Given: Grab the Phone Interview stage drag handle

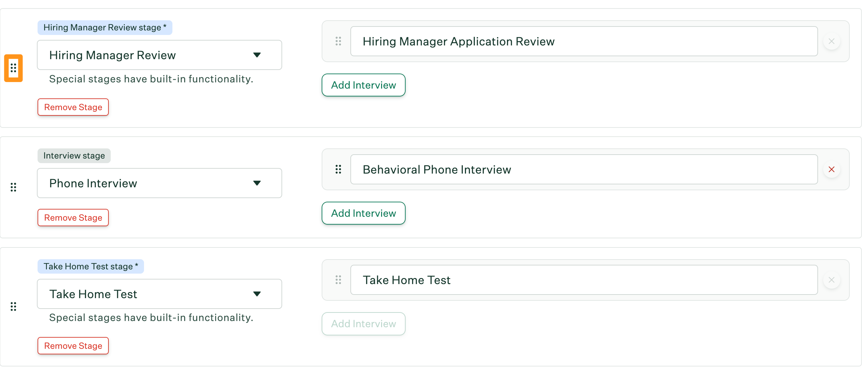Looking at the screenshot, I should click(13, 187).
